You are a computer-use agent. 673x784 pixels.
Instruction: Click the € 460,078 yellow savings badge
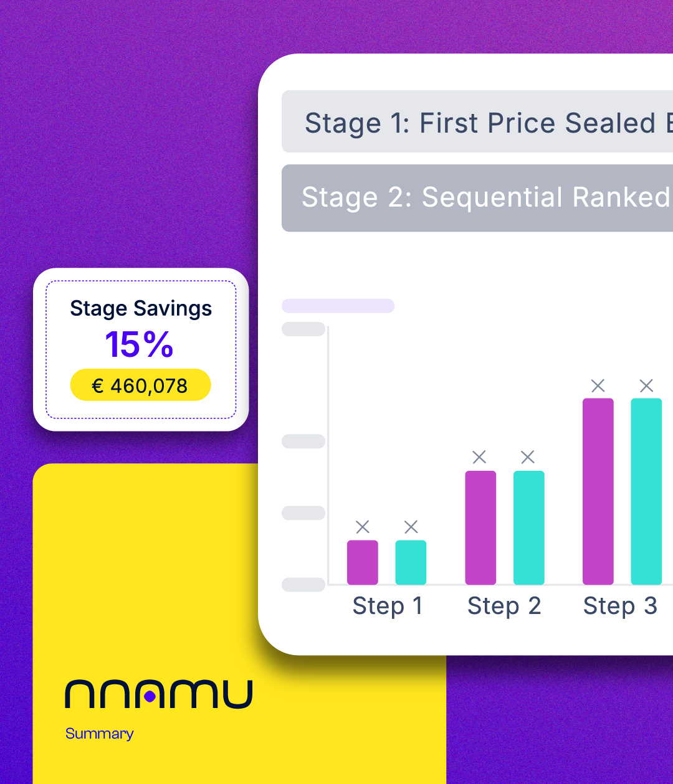click(x=141, y=385)
